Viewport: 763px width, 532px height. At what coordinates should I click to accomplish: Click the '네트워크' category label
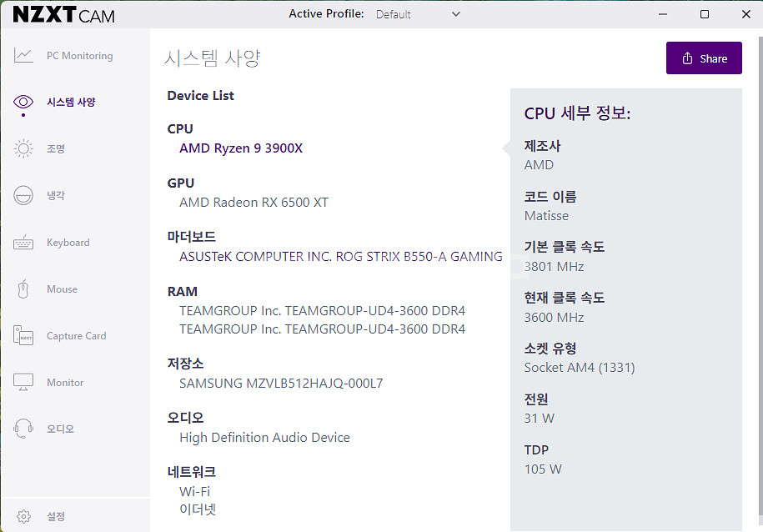[191, 472]
